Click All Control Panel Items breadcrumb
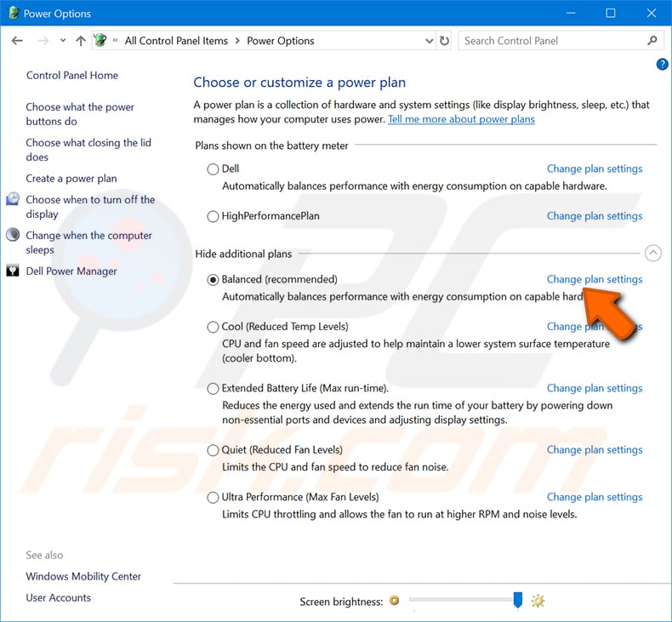The height and width of the screenshot is (622, 672). pos(176,41)
